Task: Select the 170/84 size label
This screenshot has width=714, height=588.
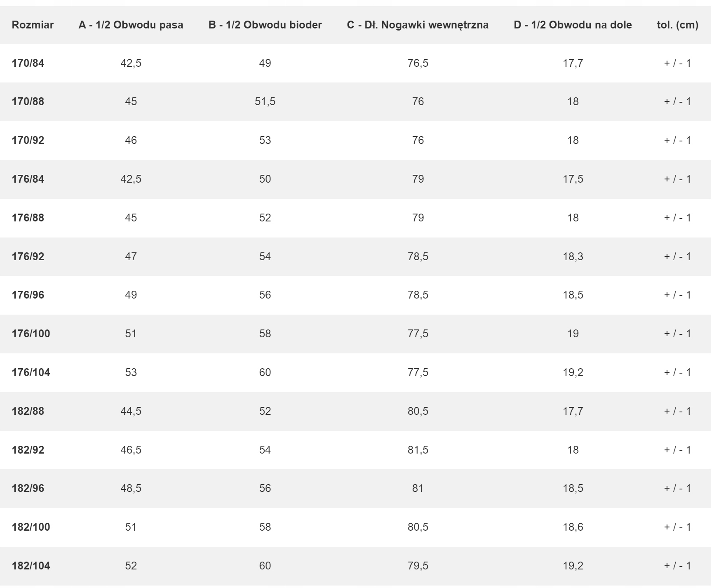Action: pos(28,63)
